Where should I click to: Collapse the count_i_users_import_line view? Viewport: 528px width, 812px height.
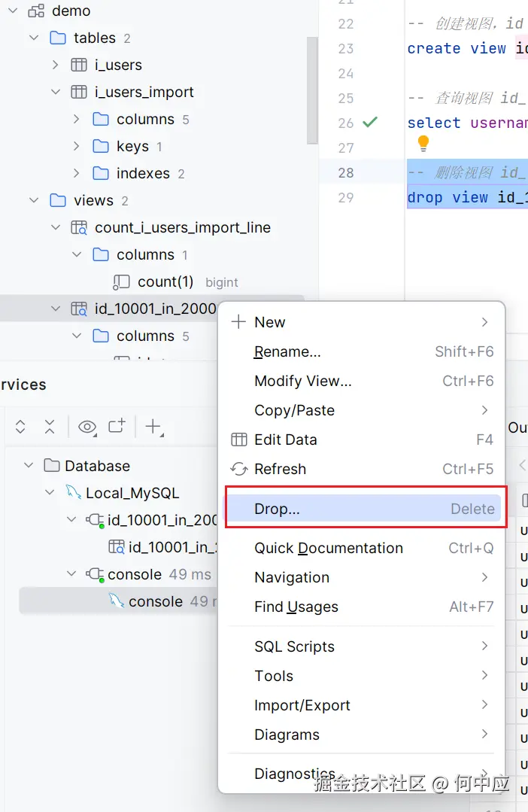tap(56, 227)
